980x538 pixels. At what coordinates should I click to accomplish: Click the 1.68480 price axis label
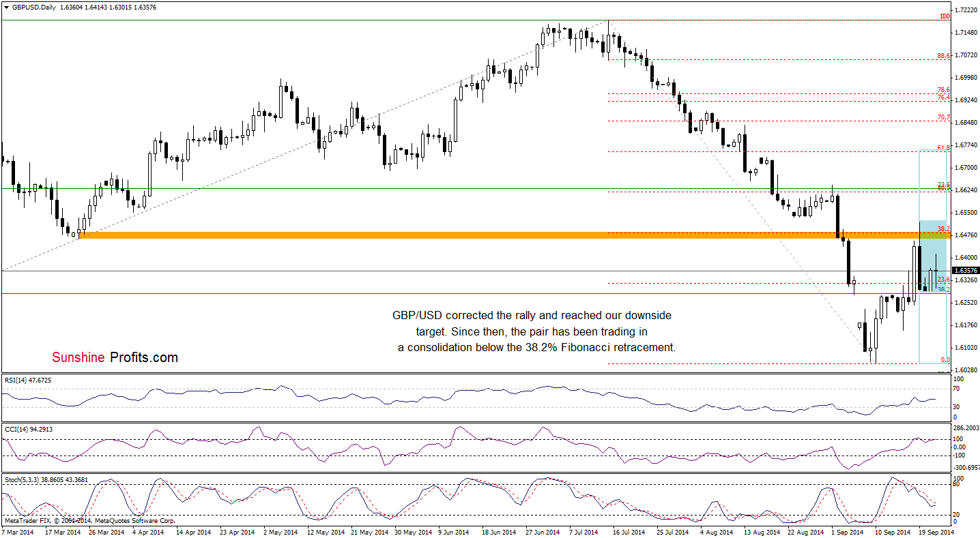coord(965,123)
